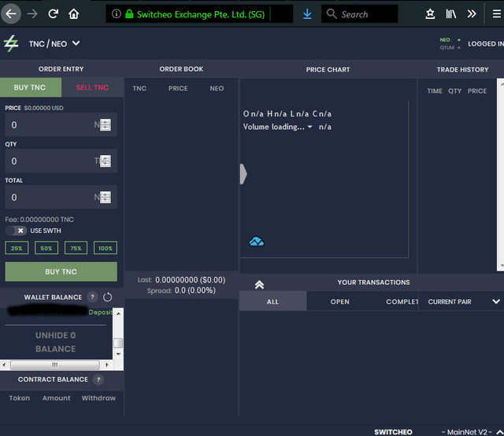Click QTUM network indicator
The width and height of the screenshot is (504, 436).
click(x=450, y=47)
